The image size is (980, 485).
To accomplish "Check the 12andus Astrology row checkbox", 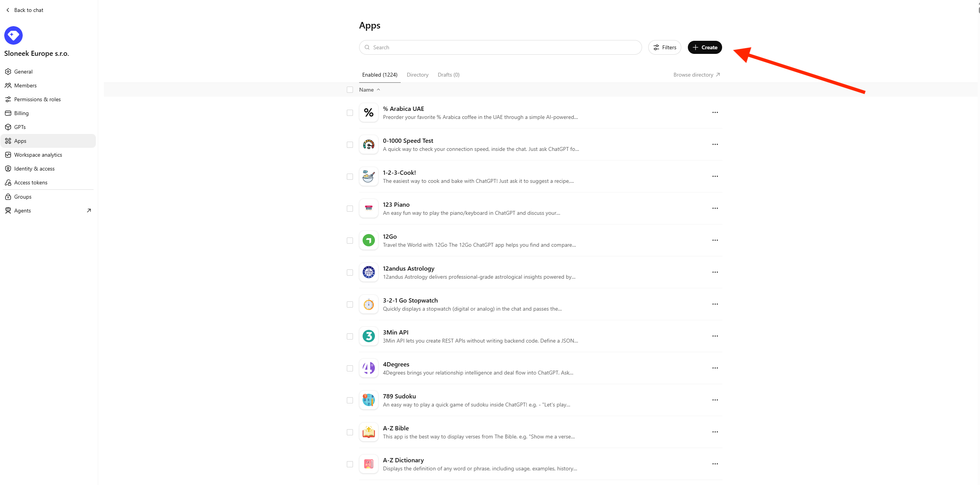I will click(350, 273).
